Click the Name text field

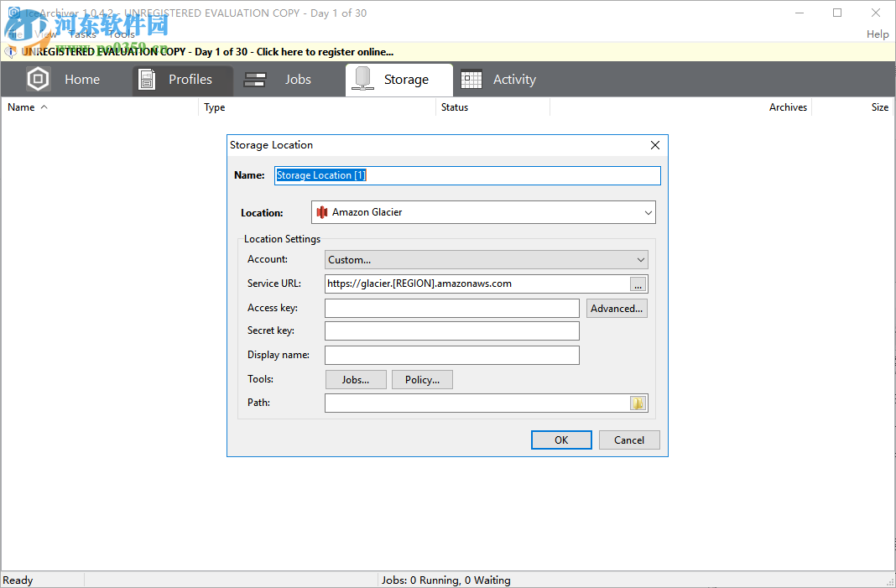click(x=467, y=175)
